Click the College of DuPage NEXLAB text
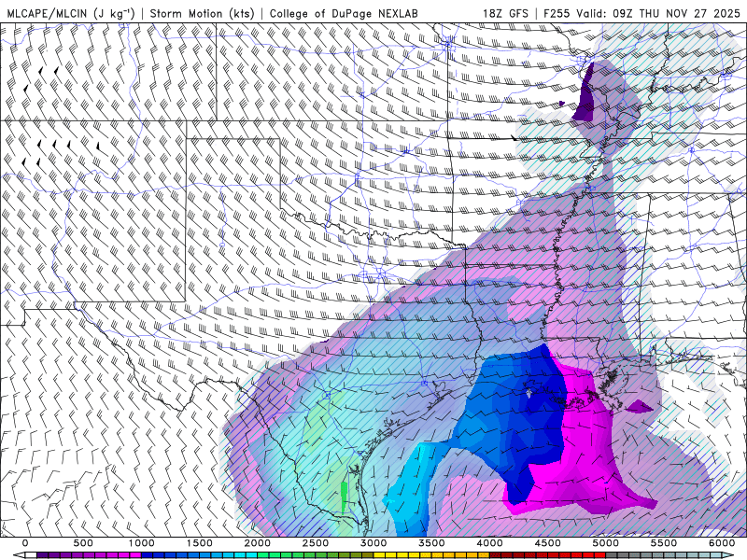 pos(344,13)
